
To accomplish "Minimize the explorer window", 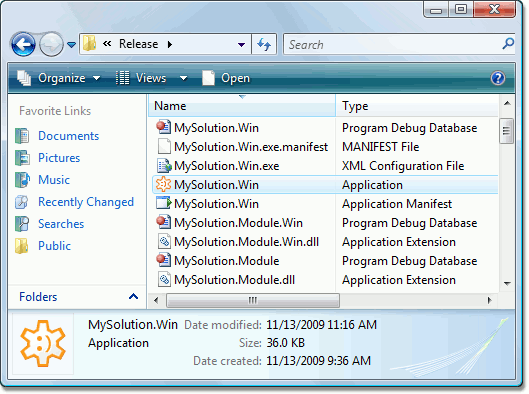I will [436, 10].
